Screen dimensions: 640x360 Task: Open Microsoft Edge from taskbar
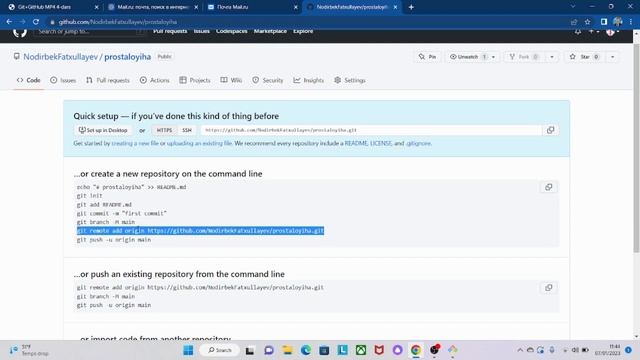(x=306, y=350)
